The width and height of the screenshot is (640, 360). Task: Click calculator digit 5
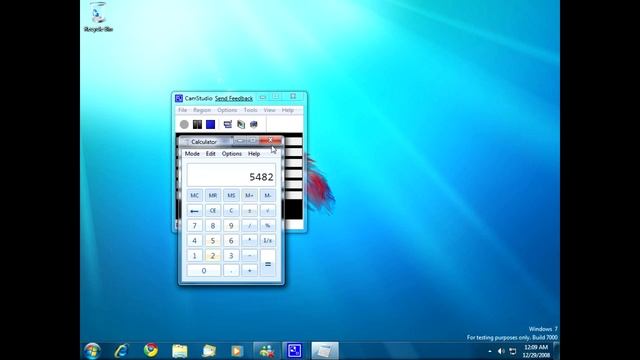pyautogui.click(x=213, y=241)
